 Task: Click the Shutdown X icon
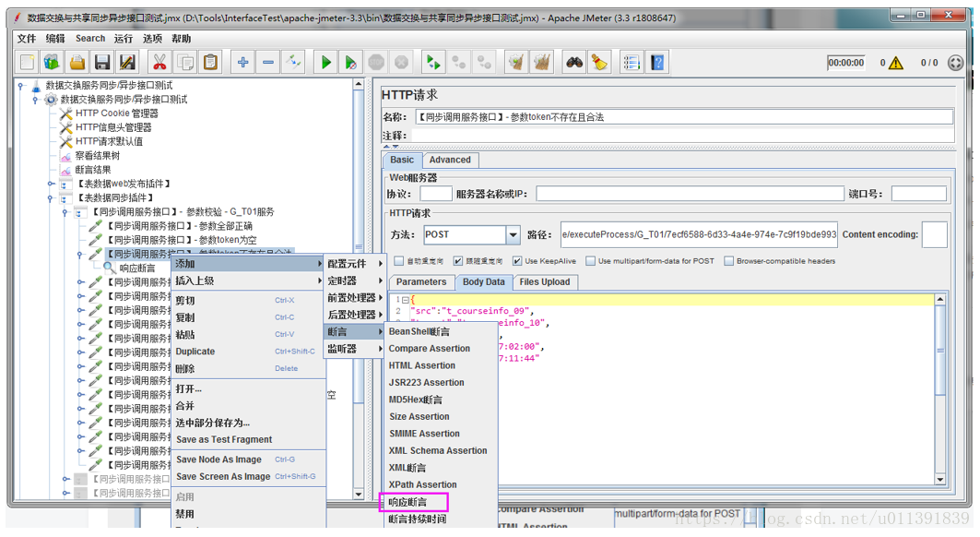coord(401,63)
